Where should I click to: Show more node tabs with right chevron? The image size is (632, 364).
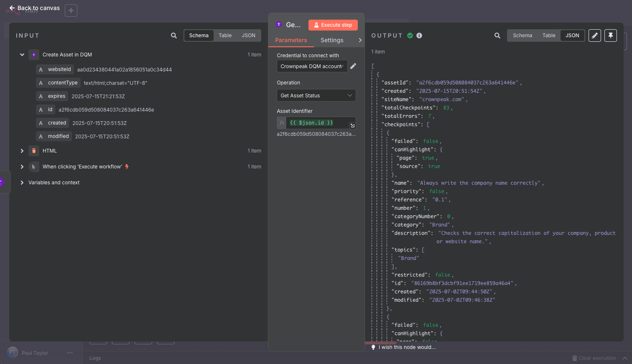coord(360,40)
